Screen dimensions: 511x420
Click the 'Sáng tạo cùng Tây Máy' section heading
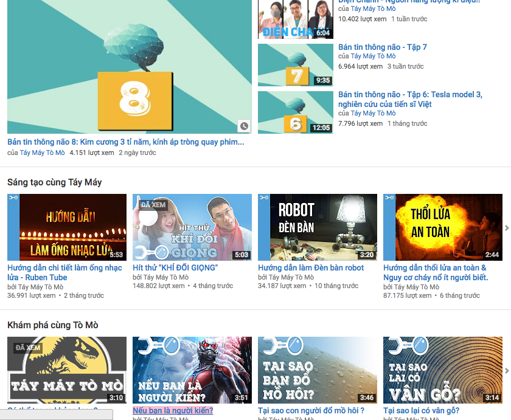(x=54, y=182)
